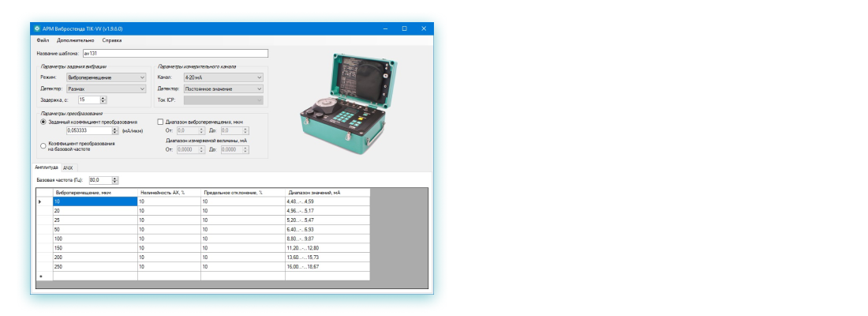Select the displacement cell with value 100
This screenshot has width=868, height=316.
(x=95, y=239)
